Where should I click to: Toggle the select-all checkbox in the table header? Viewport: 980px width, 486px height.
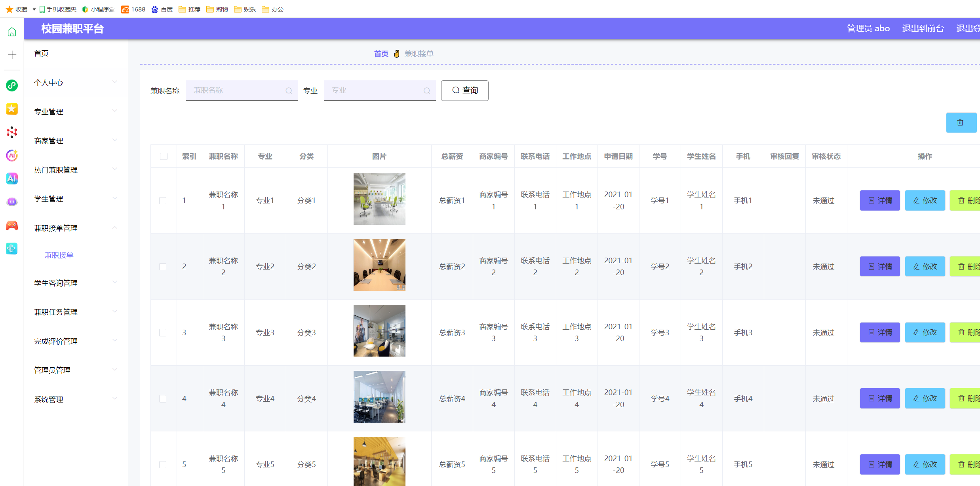164,156
